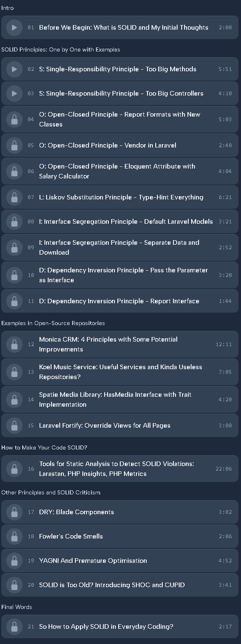The width and height of the screenshot is (241, 644).
Task: Click lock icon for Pass the Parameter as Interface
Action: point(14,275)
